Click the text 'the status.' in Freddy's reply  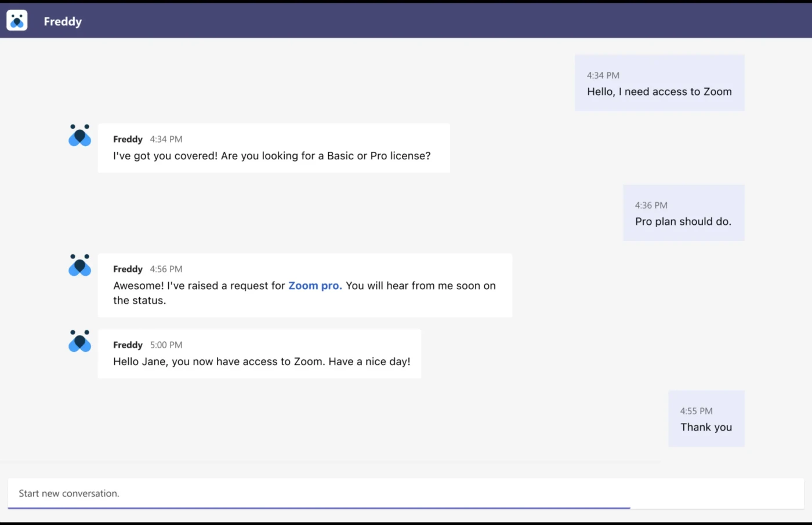tap(139, 300)
